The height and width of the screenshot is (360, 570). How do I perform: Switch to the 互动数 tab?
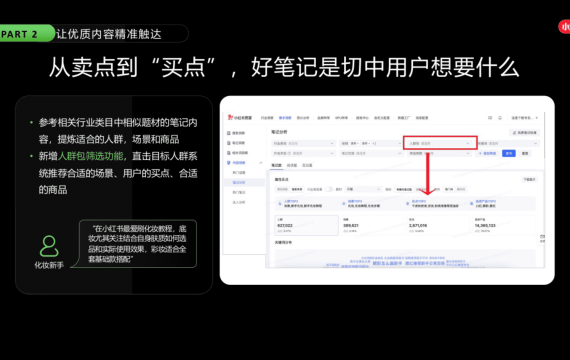coord(307,165)
